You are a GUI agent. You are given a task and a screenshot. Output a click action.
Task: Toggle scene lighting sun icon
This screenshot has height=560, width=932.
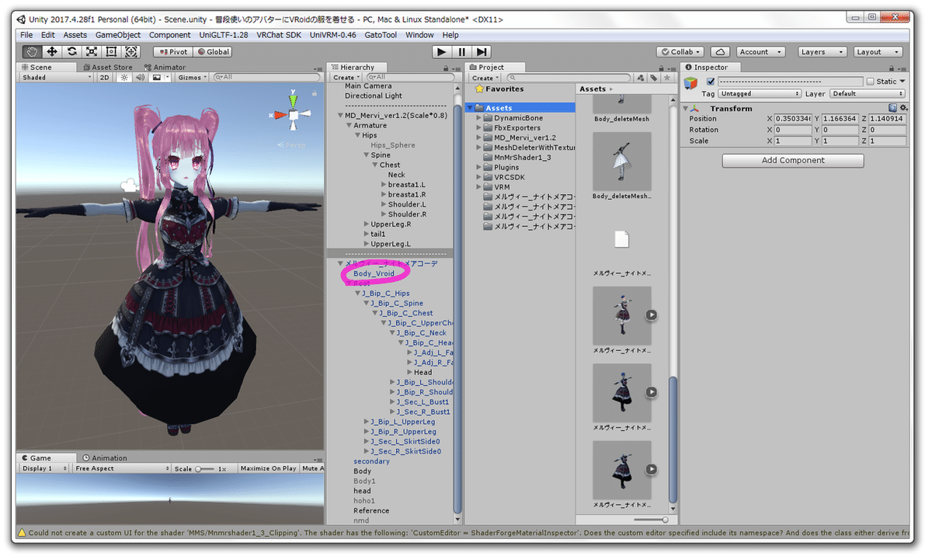tap(124, 77)
